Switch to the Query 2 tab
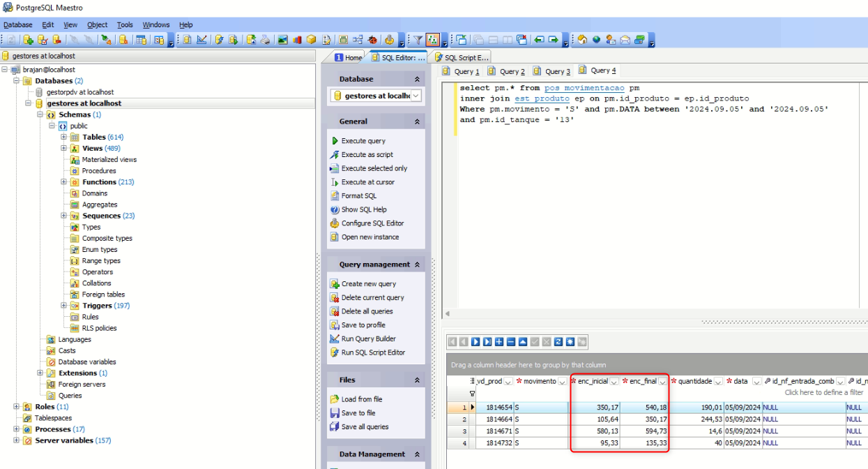Image resolution: width=868 pixels, height=469 pixels. tap(507, 71)
